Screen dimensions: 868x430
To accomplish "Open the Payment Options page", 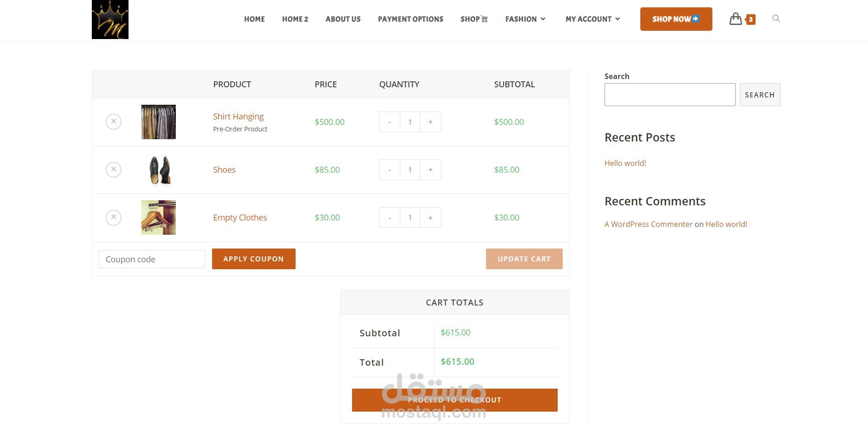I will (x=410, y=19).
